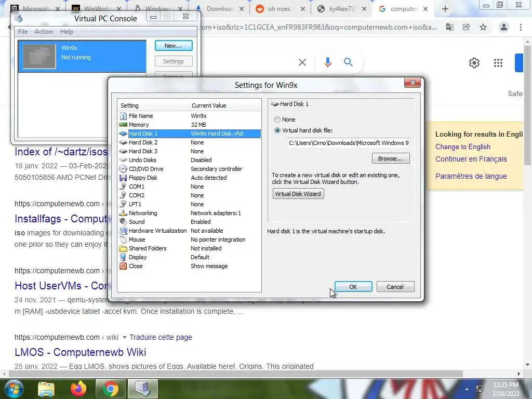
Task: Click New... in Virtual PC Console
Action: click(174, 46)
